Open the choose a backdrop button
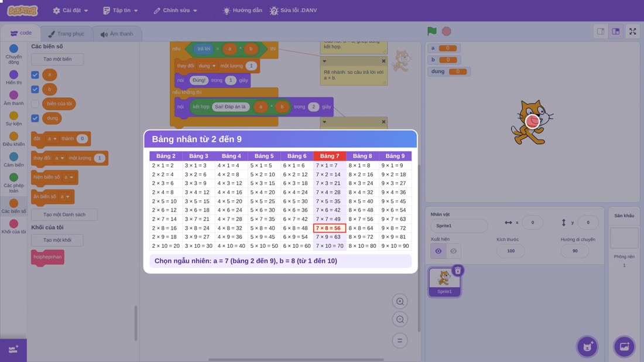Viewport: 644px width, 362px height. click(x=624, y=346)
